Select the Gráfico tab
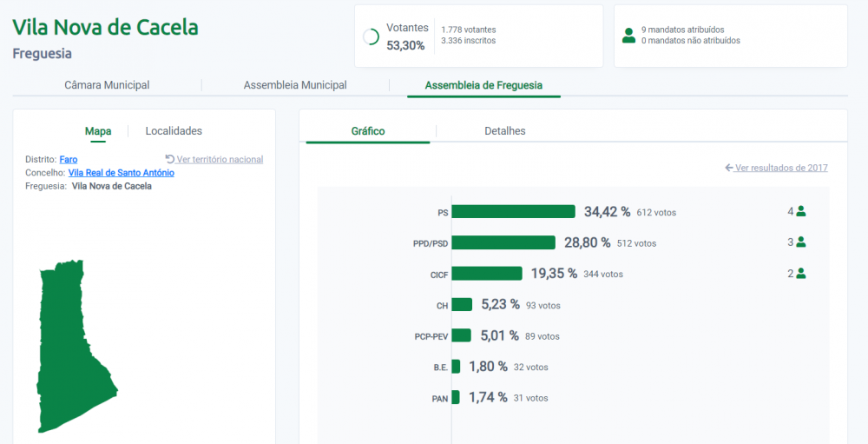The image size is (868, 444). [368, 131]
